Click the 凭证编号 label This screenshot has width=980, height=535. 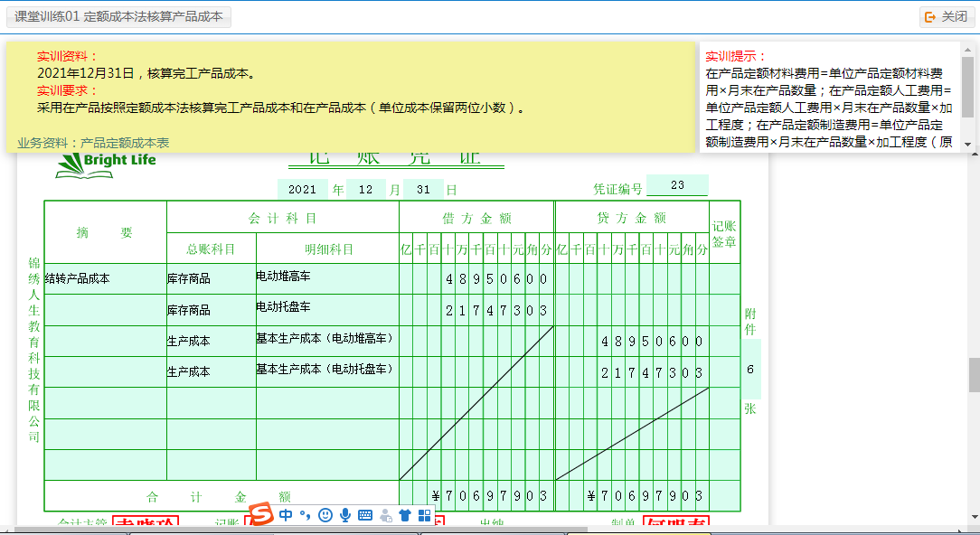[617, 189]
